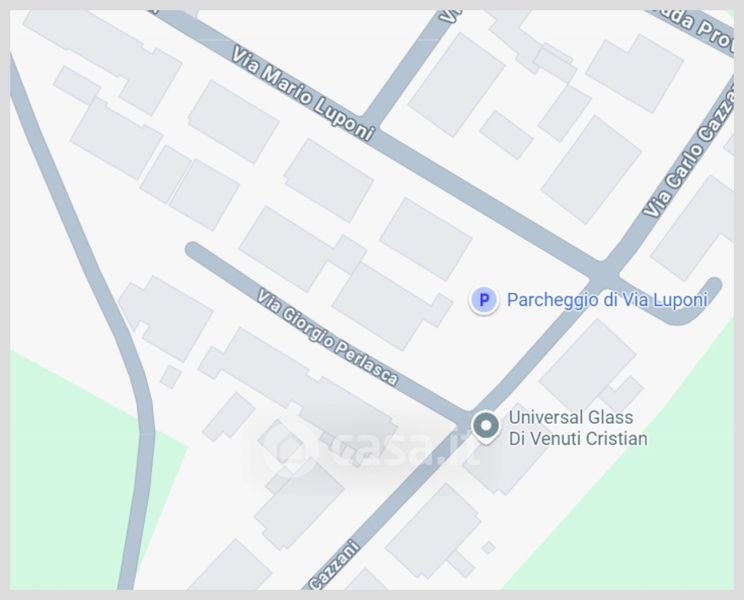Open Parcheggio di Via Luponi label
Viewport: 744px width, 600px height.
click(607, 300)
